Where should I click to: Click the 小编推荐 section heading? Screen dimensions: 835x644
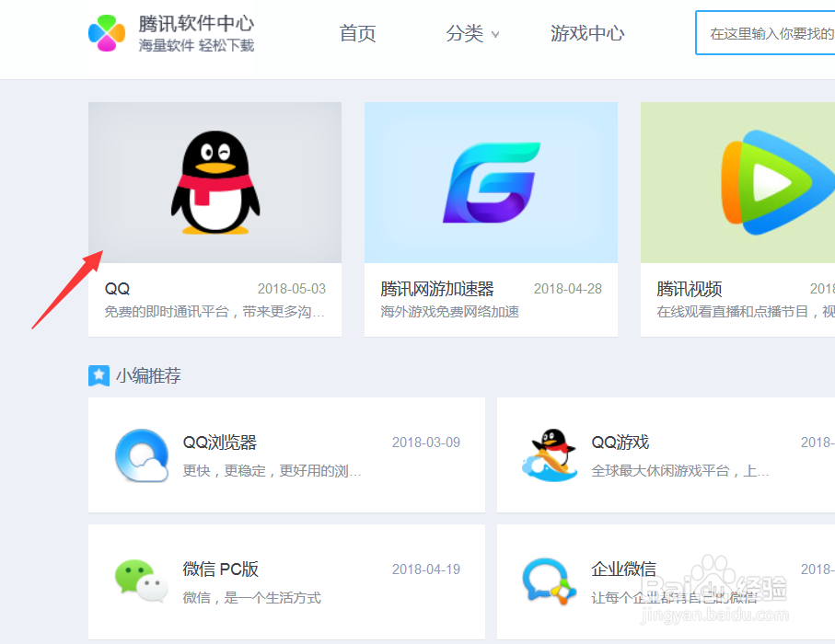(148, 375)
